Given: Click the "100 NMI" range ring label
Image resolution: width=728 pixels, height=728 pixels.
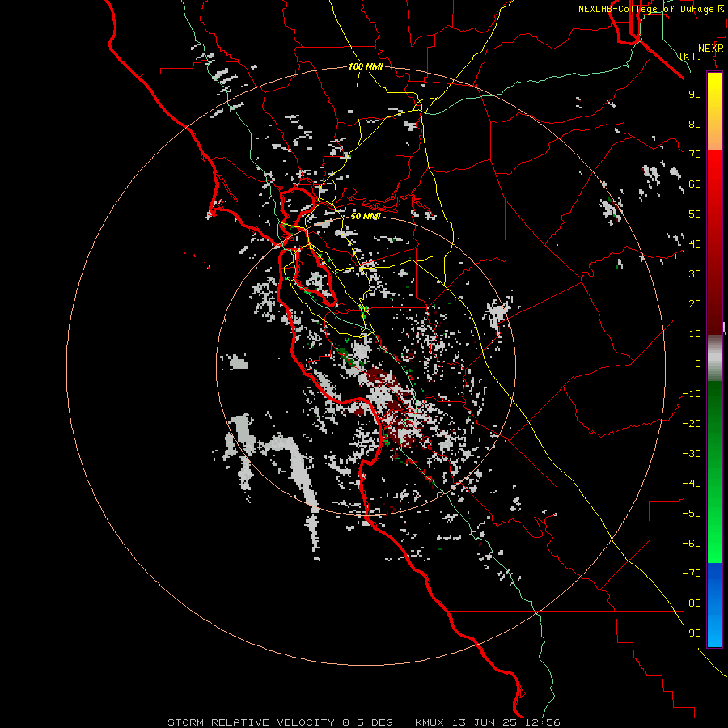Looking at the screenshot, I should 366,66.
